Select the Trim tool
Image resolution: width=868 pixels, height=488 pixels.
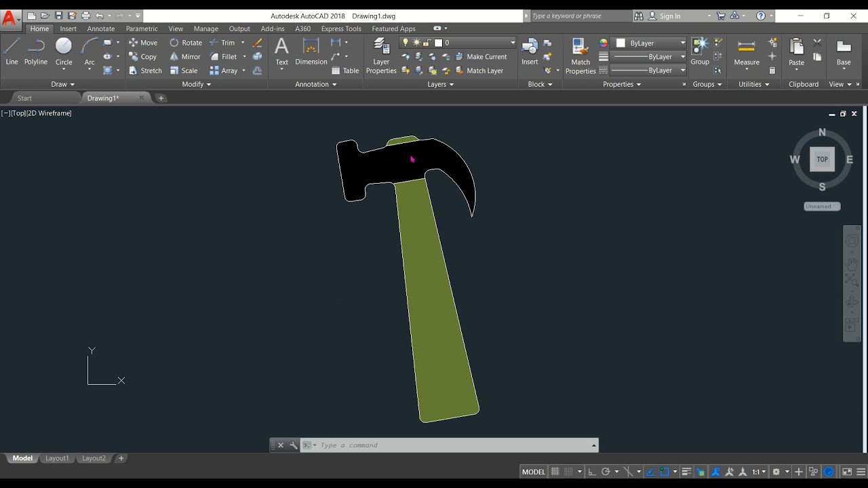pos(222,43)
